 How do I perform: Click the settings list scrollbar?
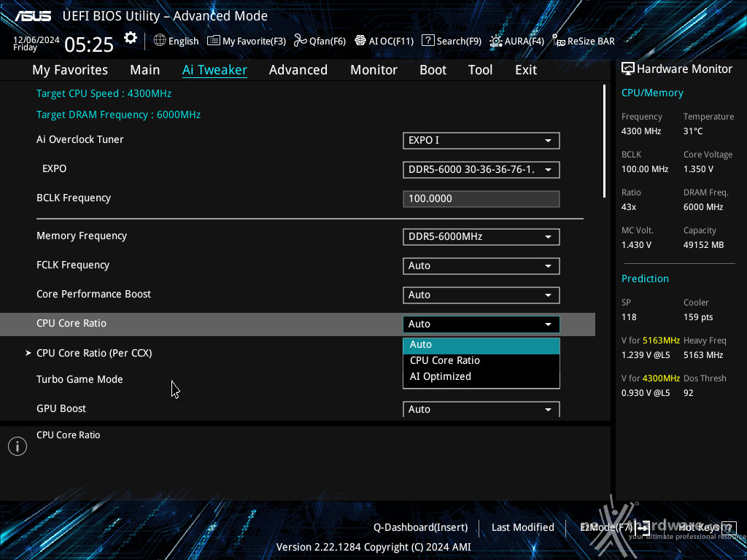coord(604,141)
